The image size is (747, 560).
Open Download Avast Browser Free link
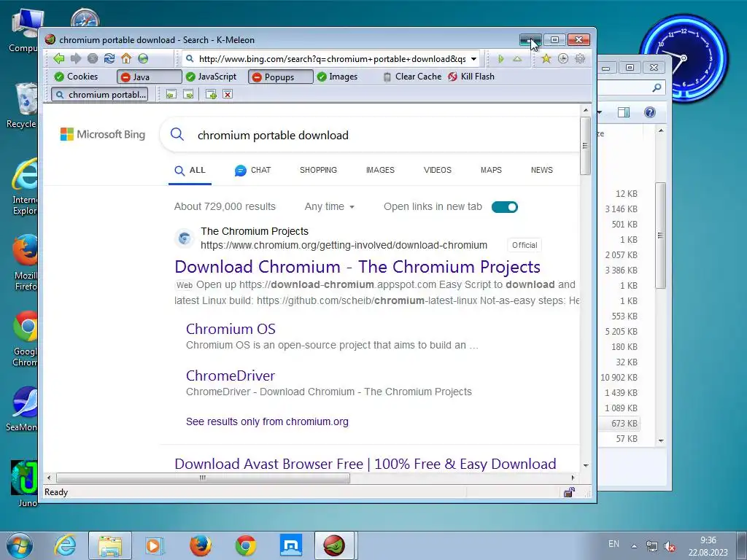pyautogui.click(x=365, y=464)
